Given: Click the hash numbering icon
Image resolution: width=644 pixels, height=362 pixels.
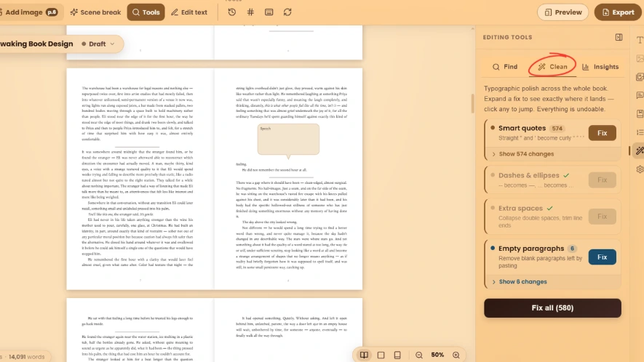Looking at the screenshot, I should click(x=250, y=12).
